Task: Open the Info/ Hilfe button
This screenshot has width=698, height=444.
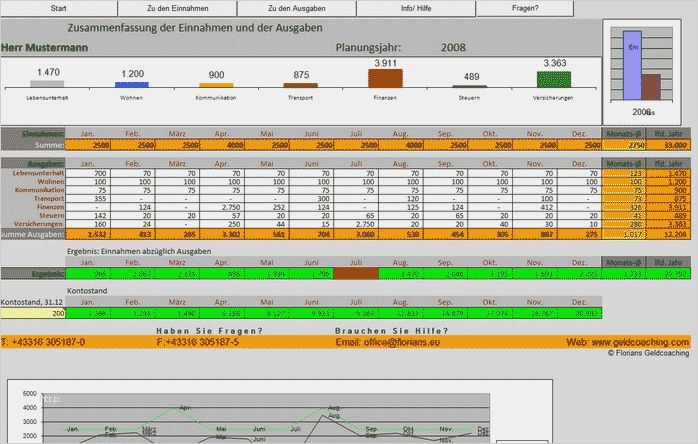Action: click(x=416, y=8)
